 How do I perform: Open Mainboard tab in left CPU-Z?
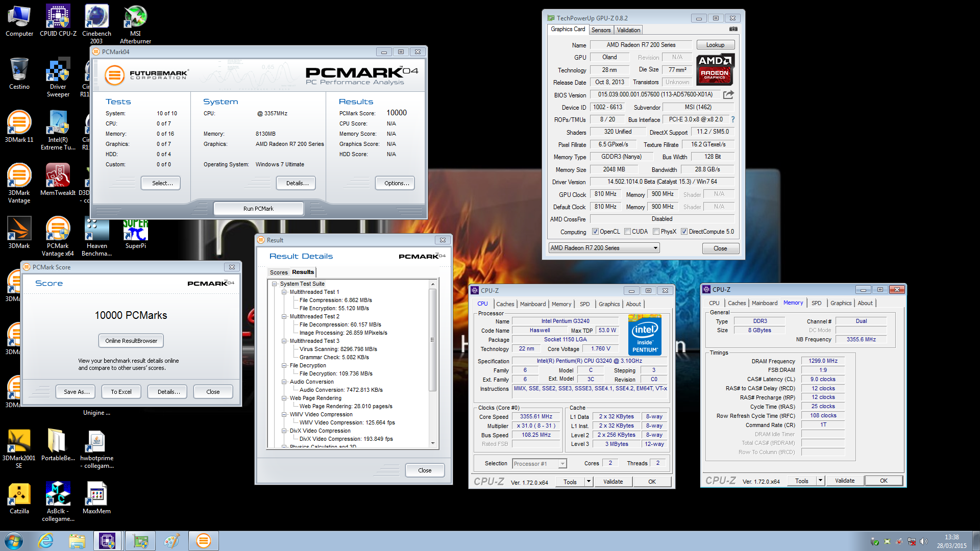(x=533, y=304)
